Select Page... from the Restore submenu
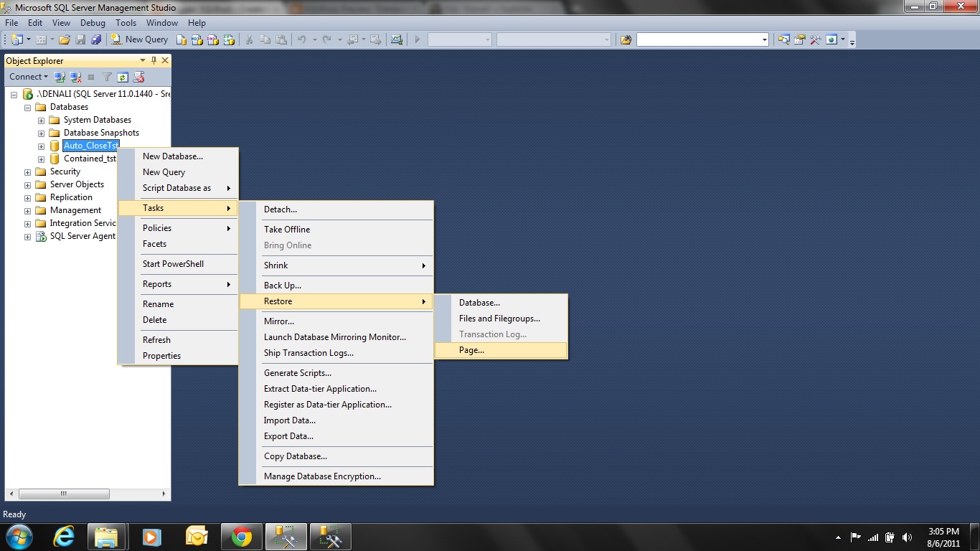Viewport: 980px width, 551px height. [x=471, y=350]
